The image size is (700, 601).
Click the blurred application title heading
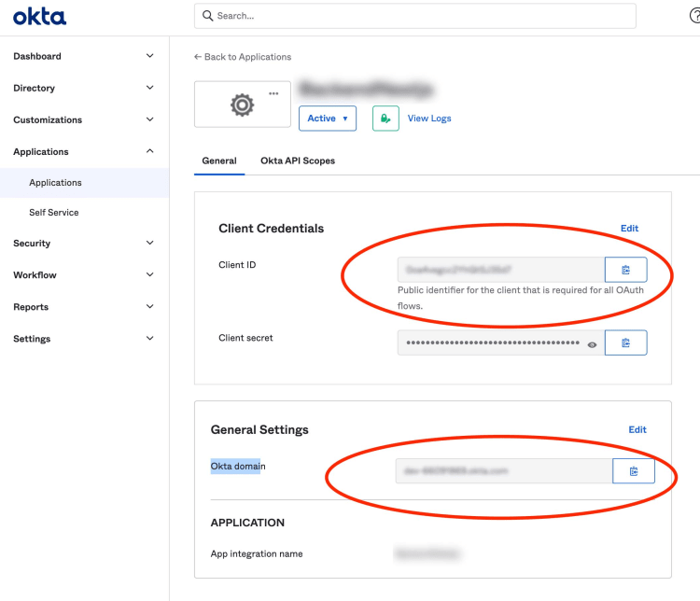[x=366, y=90]
